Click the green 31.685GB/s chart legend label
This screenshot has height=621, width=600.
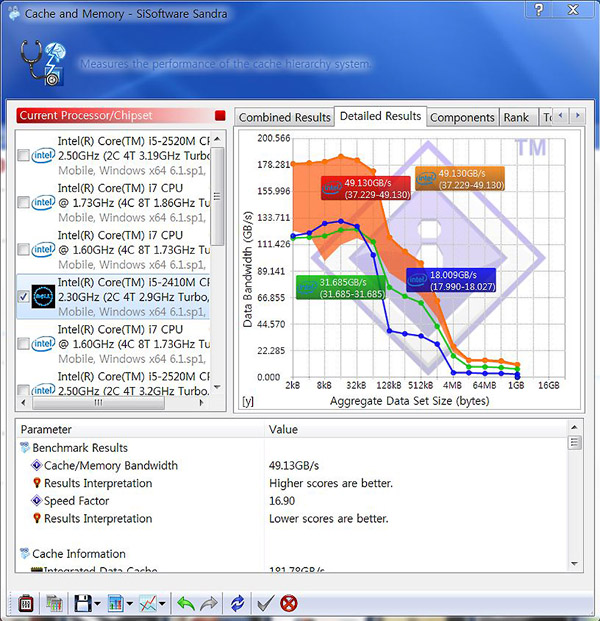pos(341,288)
